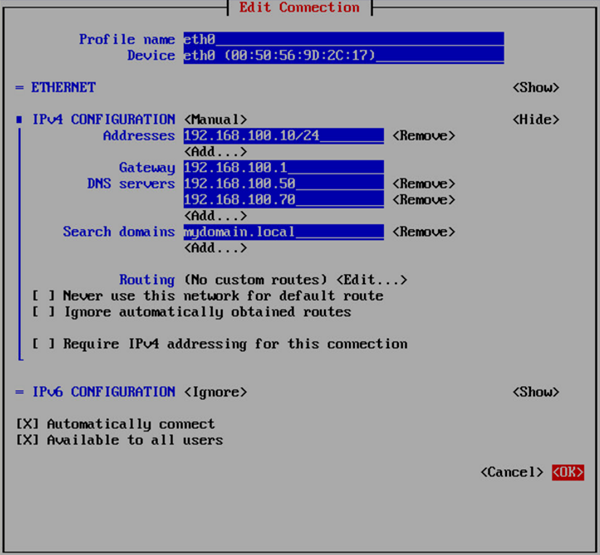Edit search domain mydomain.local
Image resolution: width=600 pixels, height=555 pixels.
click(x=284, y=232)
